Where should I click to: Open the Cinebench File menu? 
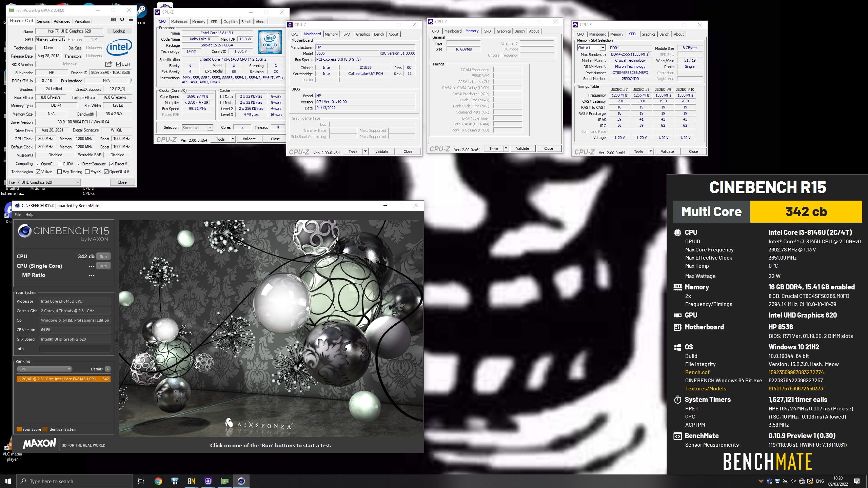coord(18,215)
